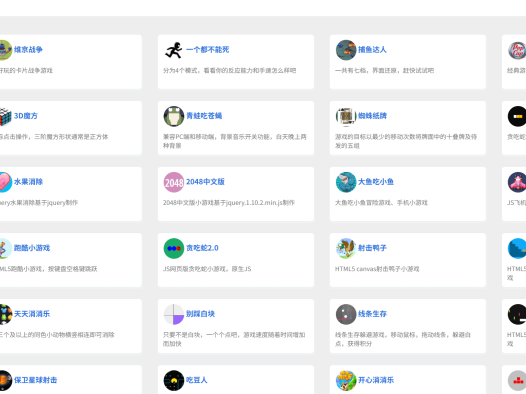Select the green snake icon of 贪吃蛇2.0

(174, 248)
